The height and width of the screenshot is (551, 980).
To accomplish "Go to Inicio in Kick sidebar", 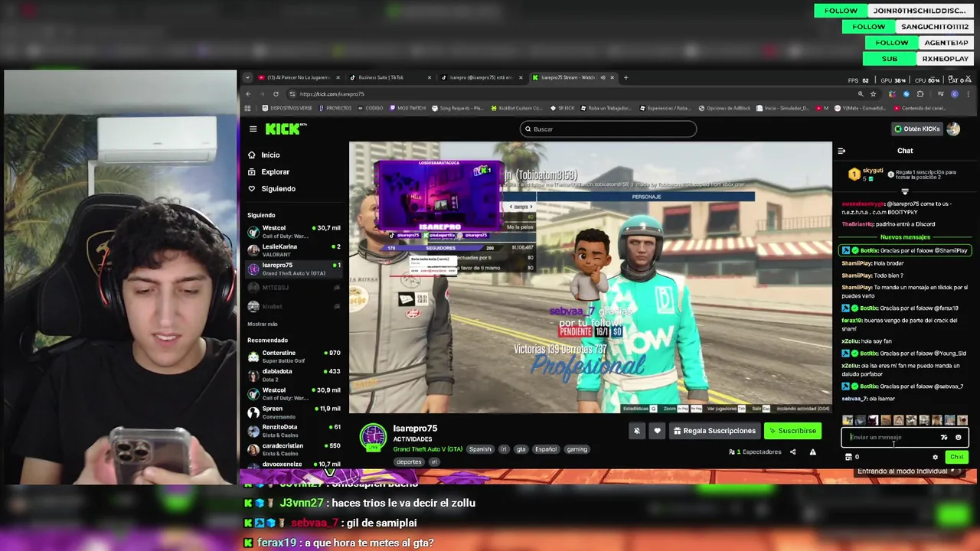I will tap(263, 155).
